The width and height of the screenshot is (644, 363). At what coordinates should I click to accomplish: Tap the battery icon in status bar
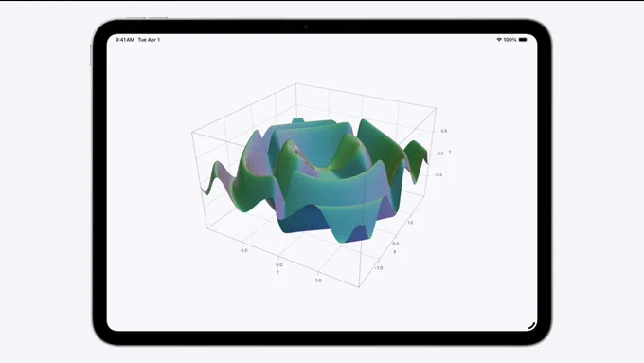tap(523, 40)
